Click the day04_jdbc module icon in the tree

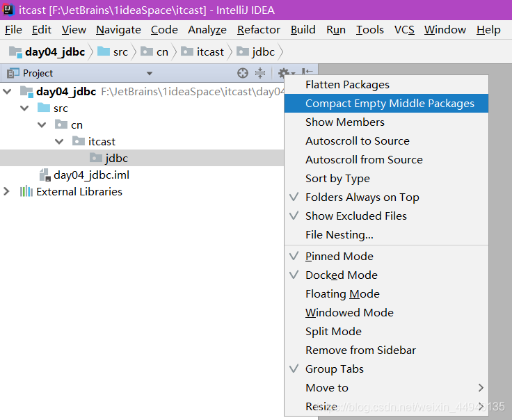(x=26, y=92)
